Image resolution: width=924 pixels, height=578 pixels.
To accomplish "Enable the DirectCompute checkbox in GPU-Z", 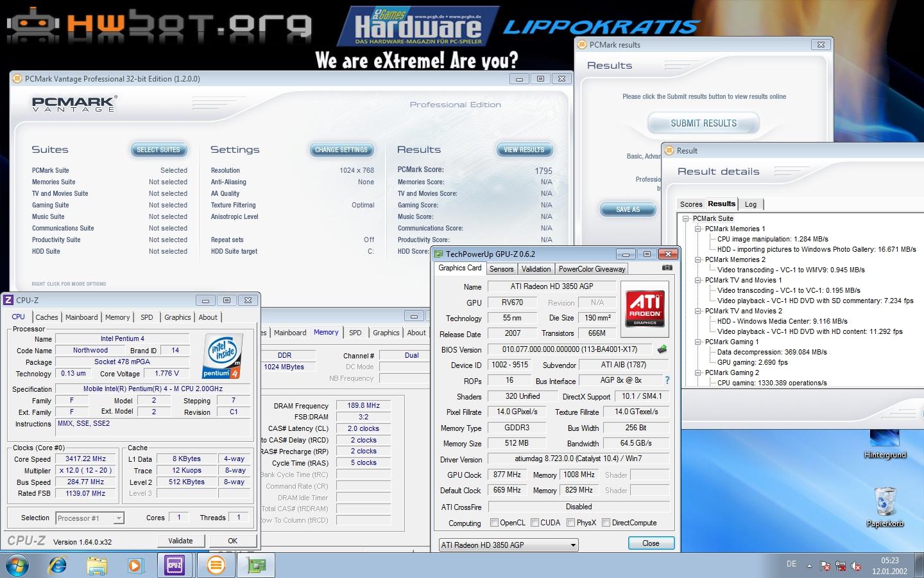I will tap(606, 523).
